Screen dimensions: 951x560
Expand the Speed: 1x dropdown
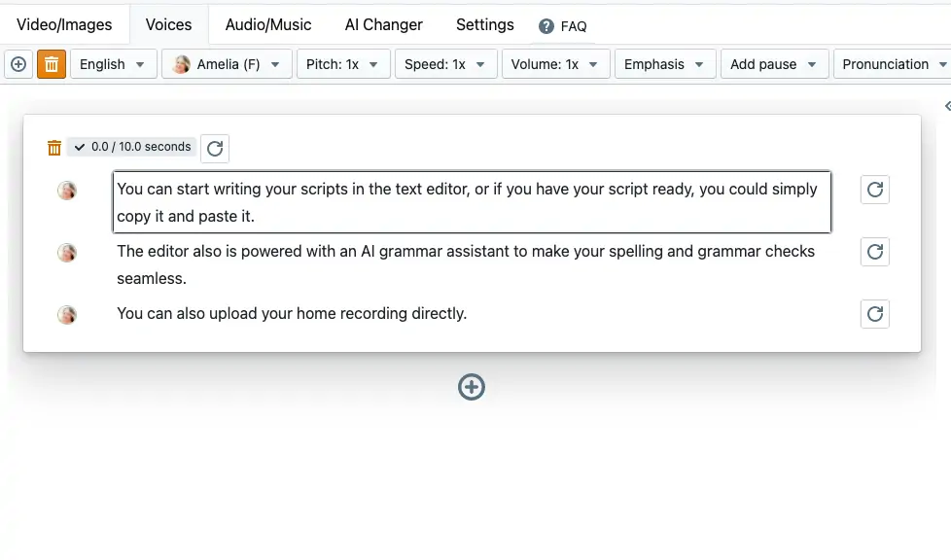tap(445, 64)
